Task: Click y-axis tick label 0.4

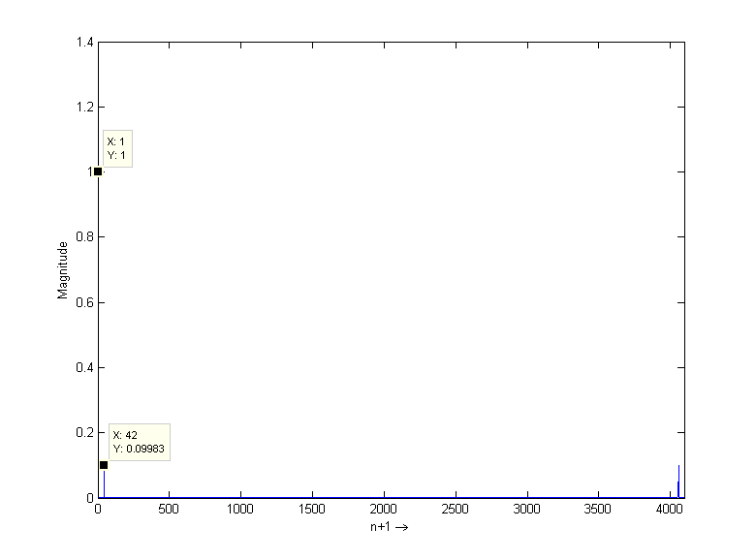Action: (85, 368)
